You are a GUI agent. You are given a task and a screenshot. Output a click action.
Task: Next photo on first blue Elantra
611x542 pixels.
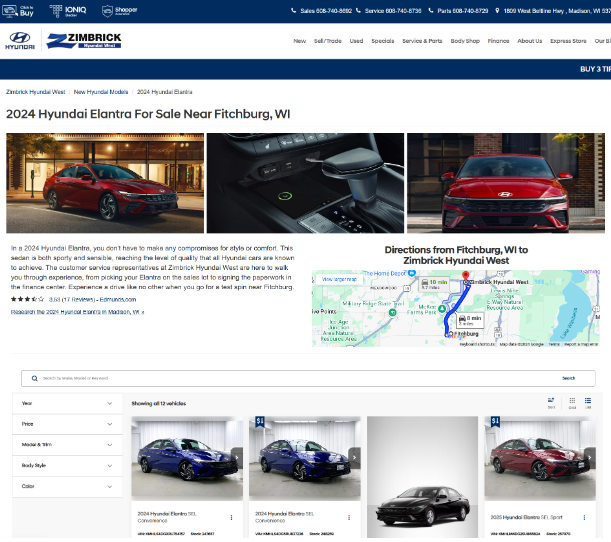[x=237, y=458]
